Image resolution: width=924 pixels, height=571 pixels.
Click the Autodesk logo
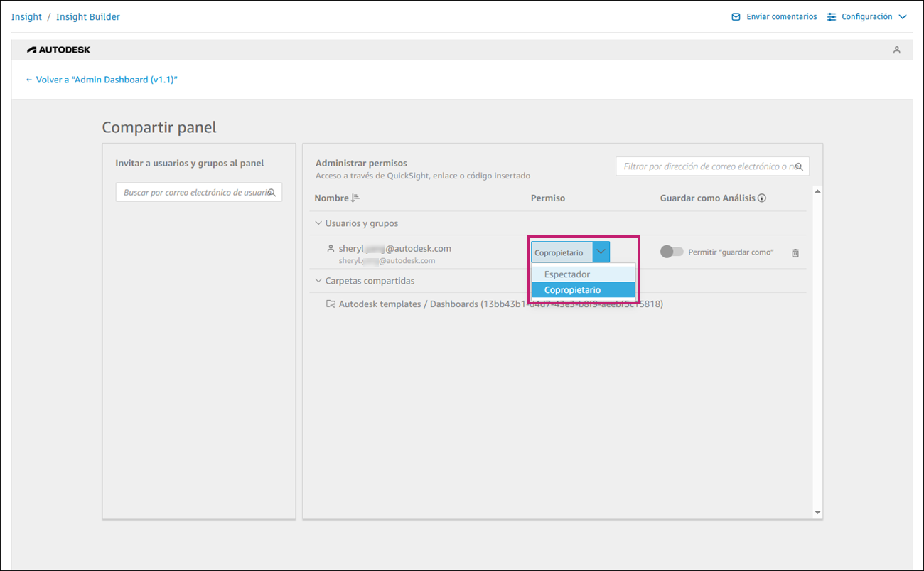[x=59, y=50]
